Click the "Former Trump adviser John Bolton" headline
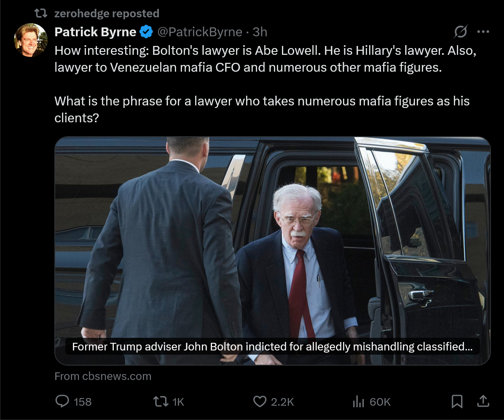 272,347
